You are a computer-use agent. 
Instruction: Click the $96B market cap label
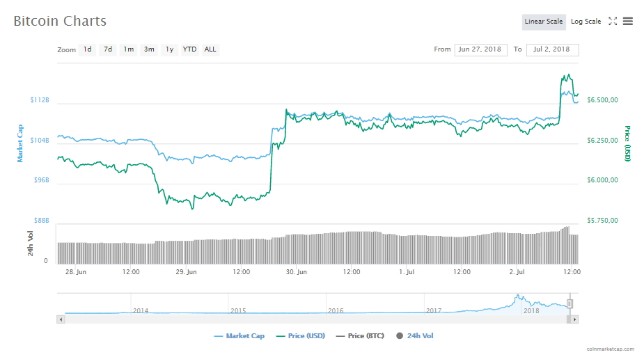point(42,180)
